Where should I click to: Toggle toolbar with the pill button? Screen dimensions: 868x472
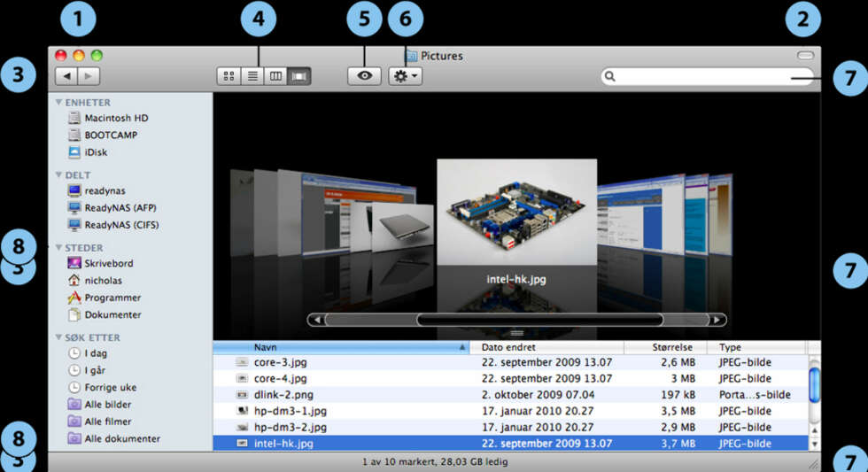click(805, 55)
